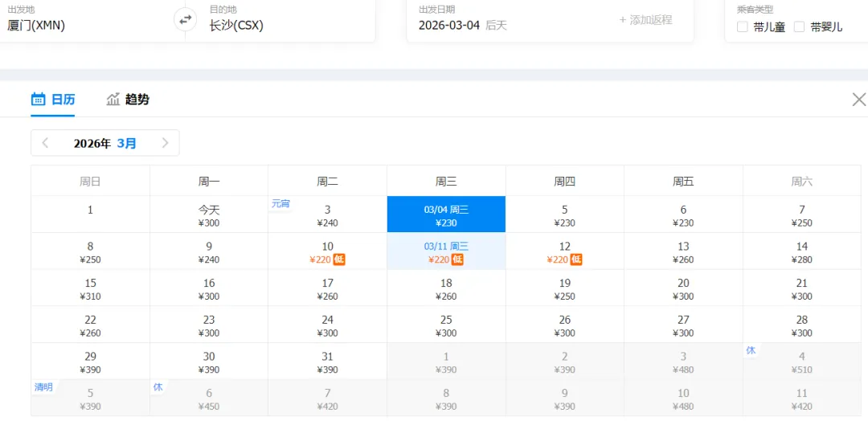Select the highlighted 03/11 周三 ¥220 date

(446, 251)
